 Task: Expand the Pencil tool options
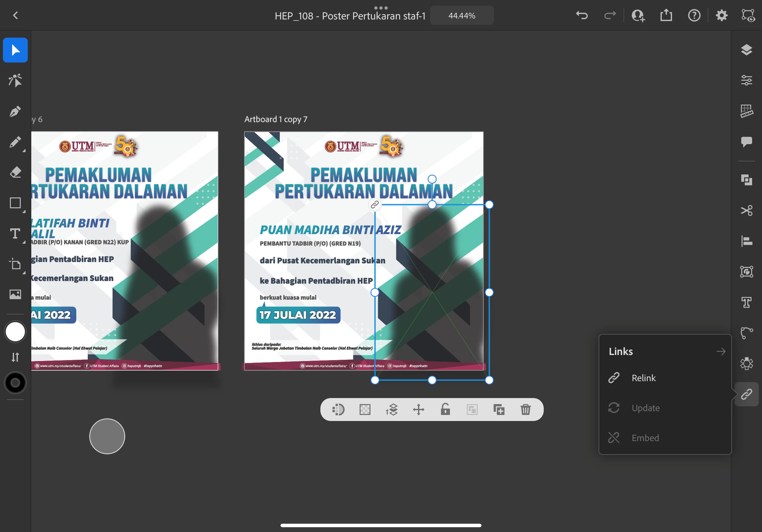(x=24, y=151)
